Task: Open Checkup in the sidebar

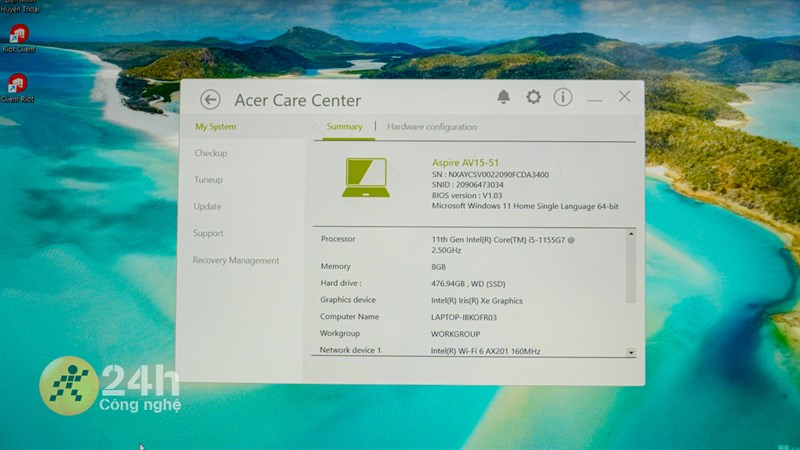Action: pos(211,153)
